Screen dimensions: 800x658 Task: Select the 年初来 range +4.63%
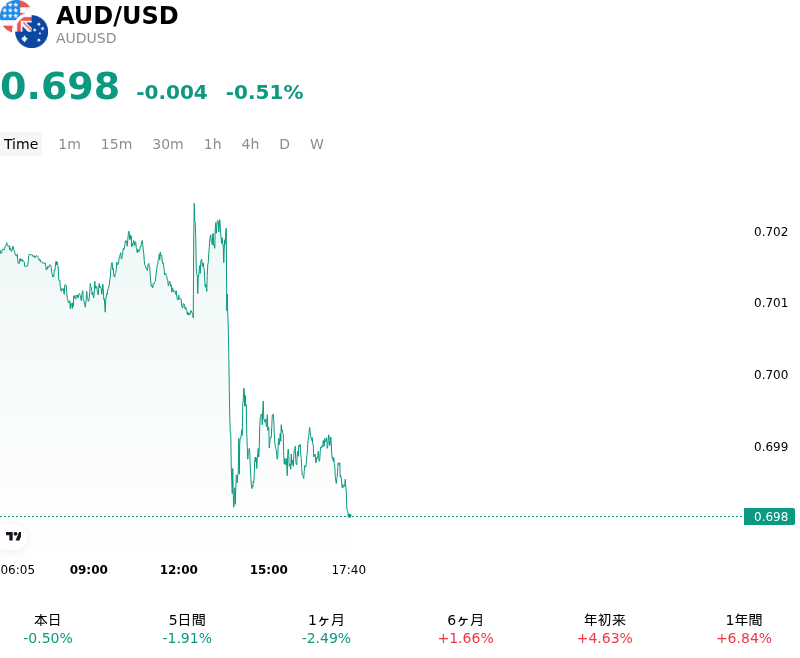pyautogui.click(x=605, y=629)
